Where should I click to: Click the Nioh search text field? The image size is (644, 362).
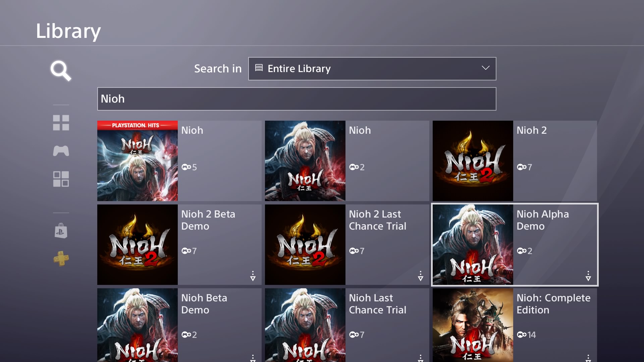click(x=297, y=99)
